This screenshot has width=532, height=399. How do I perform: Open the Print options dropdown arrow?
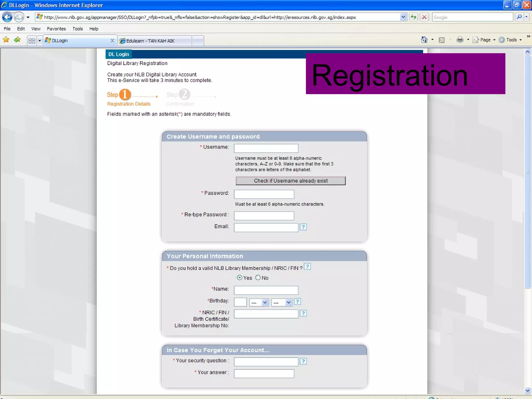click(x=468, y=40)
